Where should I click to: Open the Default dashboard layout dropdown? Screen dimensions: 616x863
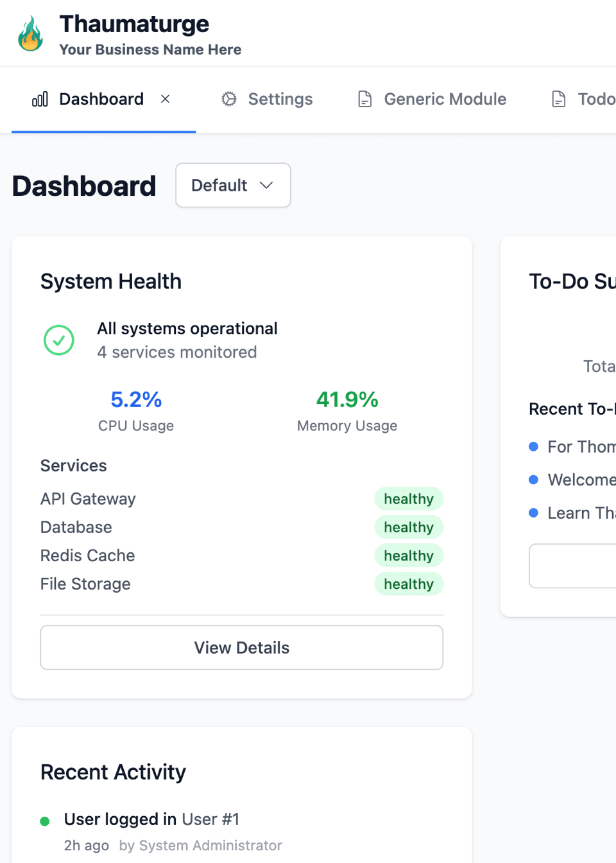click(x=233, y=185)
